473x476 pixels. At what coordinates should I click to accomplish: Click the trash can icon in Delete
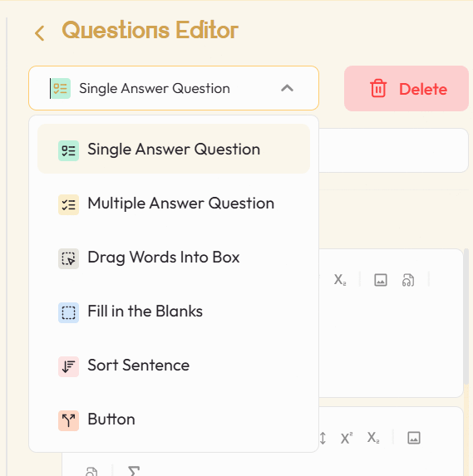pyautogui.click(x=378, y=89)
